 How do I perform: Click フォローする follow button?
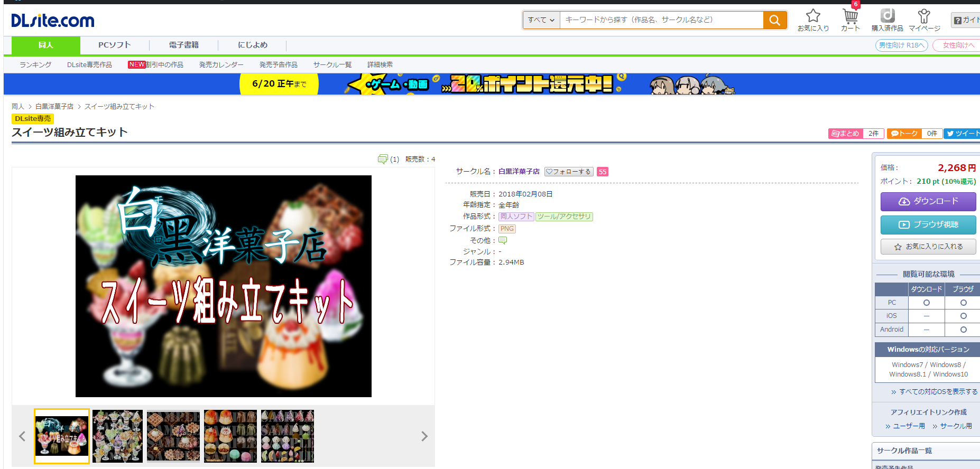point(569,172)
